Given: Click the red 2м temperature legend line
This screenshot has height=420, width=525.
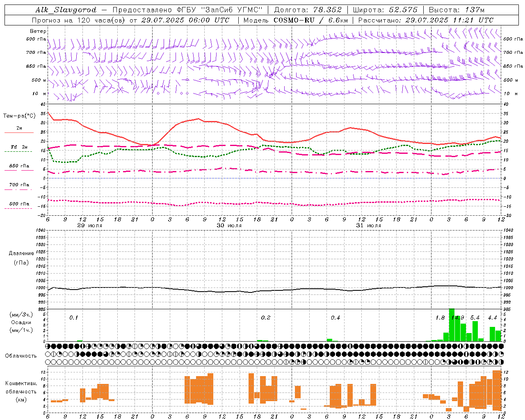Looking at the screenshot, I should [19, 132].
